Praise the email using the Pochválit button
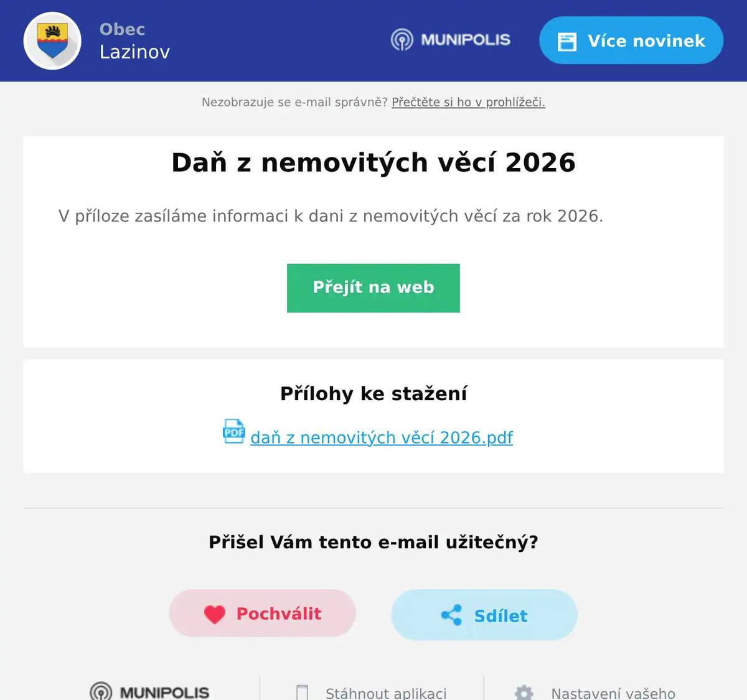 pos(262,613)
